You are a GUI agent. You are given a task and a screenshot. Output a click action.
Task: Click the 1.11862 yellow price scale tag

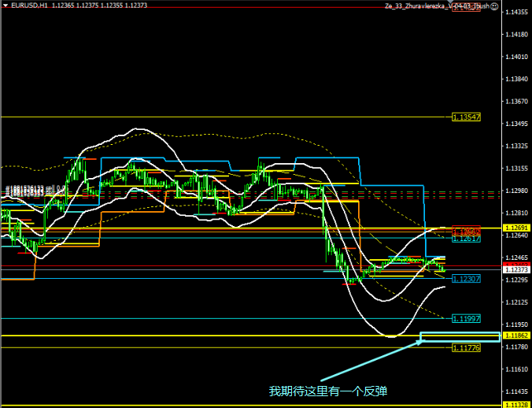pos(516,336)
